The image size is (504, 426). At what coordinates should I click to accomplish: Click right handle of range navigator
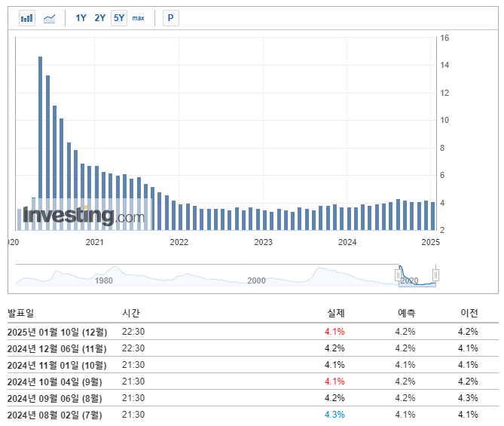tap(435, 275)
